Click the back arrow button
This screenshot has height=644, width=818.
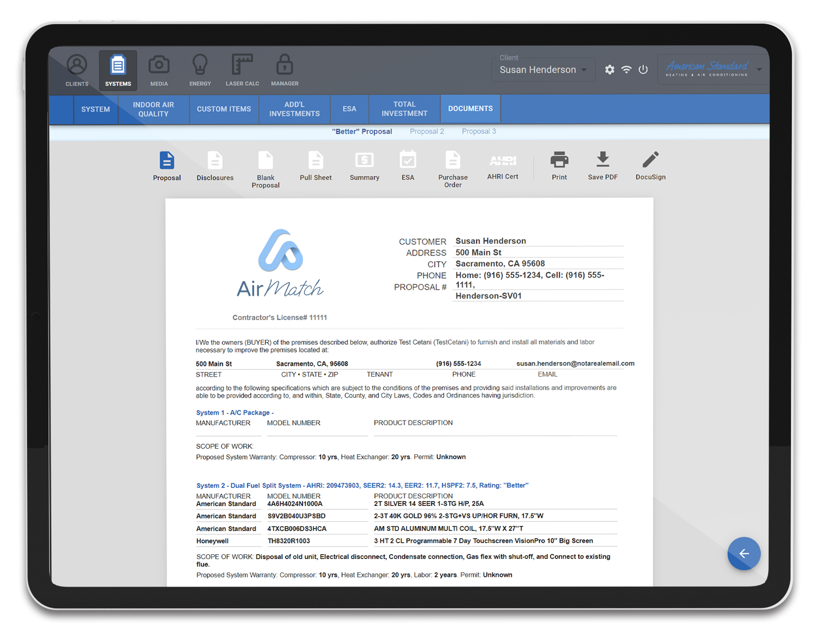(x=744, y=554)
